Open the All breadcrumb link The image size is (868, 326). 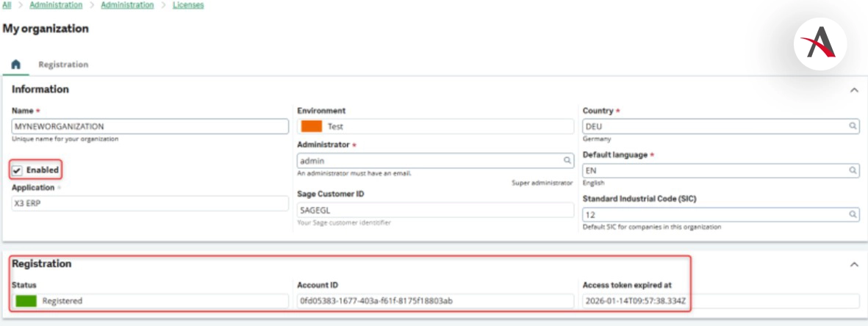click(7, 5)
